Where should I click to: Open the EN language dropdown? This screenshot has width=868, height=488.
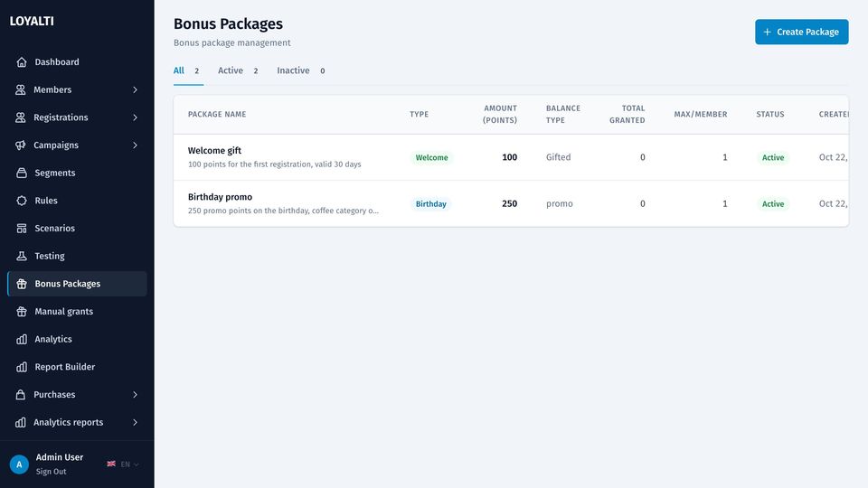point(123,465)
